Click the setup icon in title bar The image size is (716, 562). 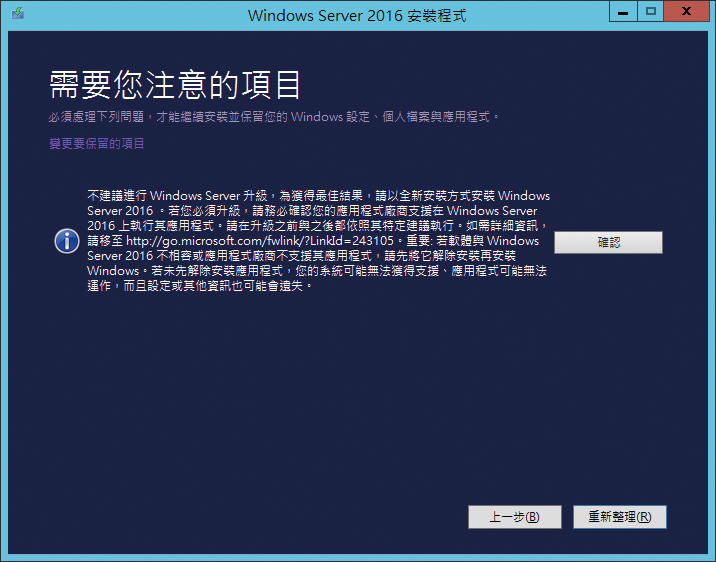click(x=18, y=13)
